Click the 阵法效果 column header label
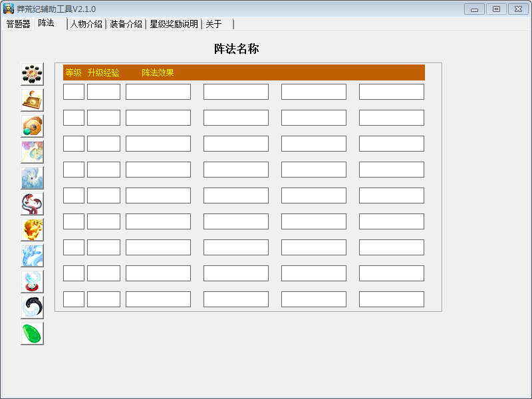This screenshot has width=532, height=399. coord(158,72)
